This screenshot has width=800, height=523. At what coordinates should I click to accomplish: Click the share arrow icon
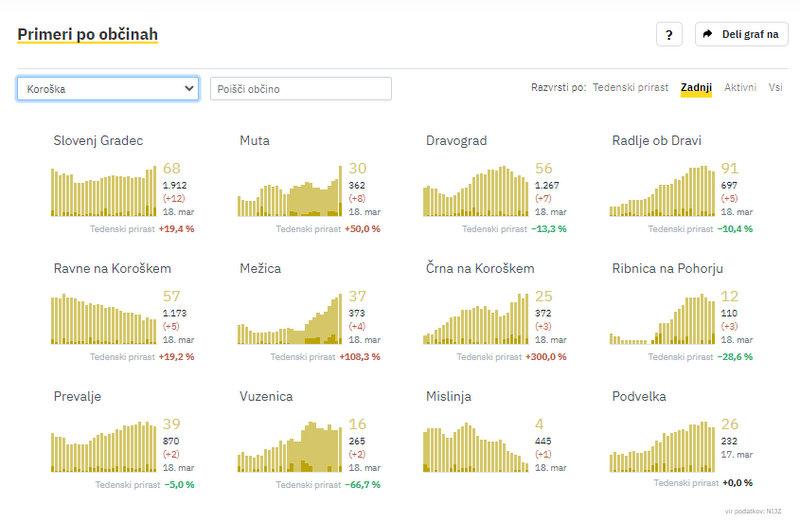(x=708, y=34)
